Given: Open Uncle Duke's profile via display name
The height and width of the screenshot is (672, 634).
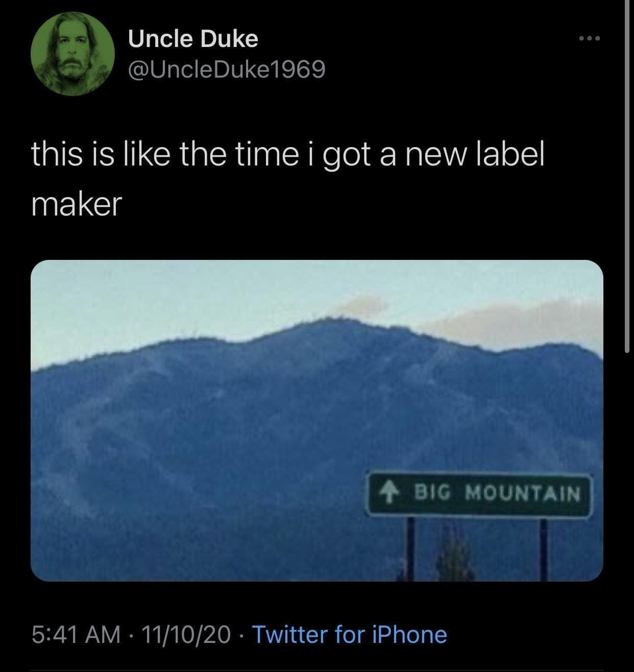Looking at the screenshot, I should [193, 39].
